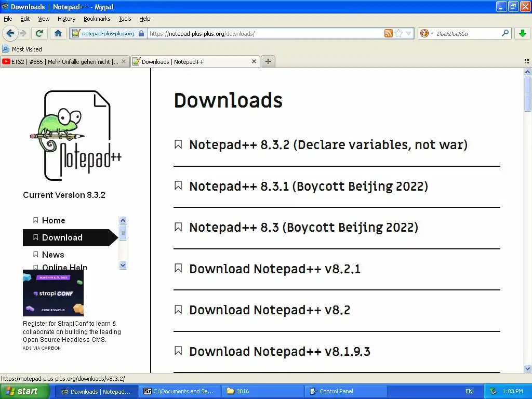Open the Bookmarks menu

pos(97,19)
